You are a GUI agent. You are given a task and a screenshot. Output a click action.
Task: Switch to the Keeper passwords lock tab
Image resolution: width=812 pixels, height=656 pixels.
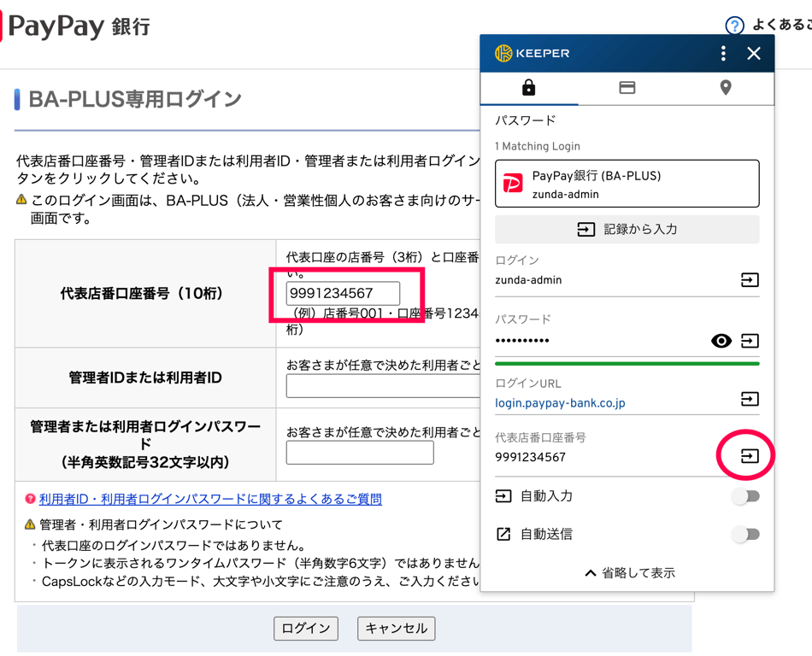528,87
